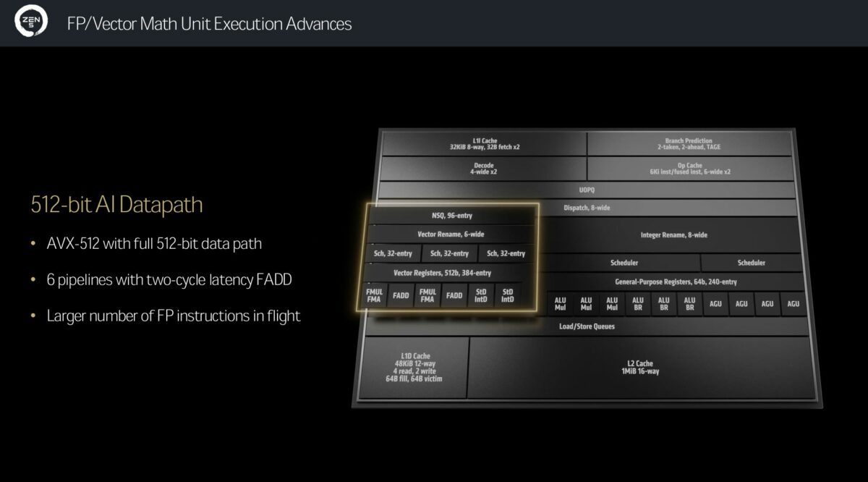The height and width of the screenshot is (482, 868).
Task: Select the AGU unit block
Action: point(715,304)
